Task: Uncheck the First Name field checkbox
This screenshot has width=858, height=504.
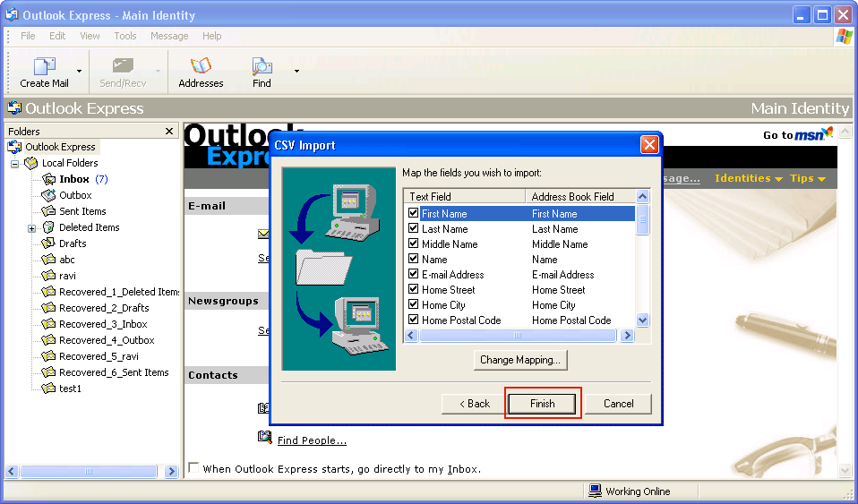Action: [x=413, y=213]
